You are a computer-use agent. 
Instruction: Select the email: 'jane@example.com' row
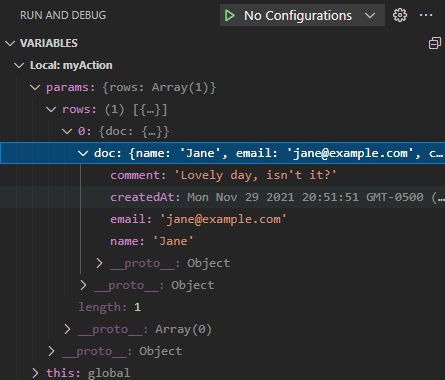(x=222, y=219)
